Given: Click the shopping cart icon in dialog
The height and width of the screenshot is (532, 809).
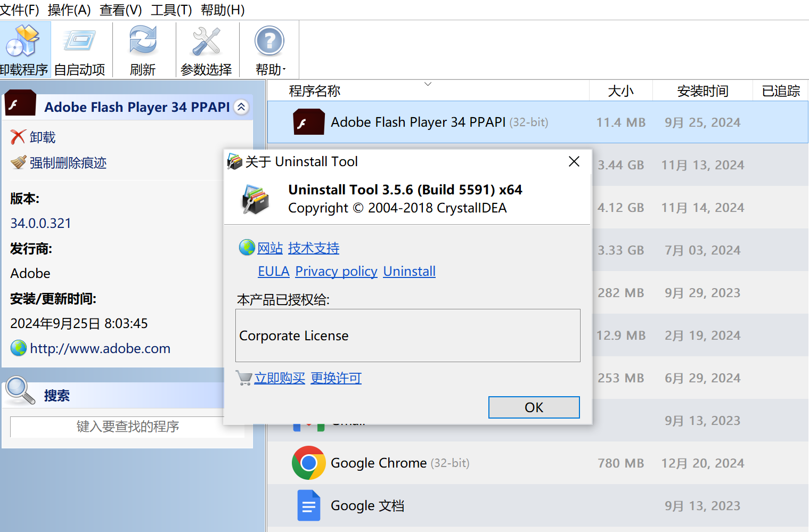Looking at the screenshot, I should pos(244,378).
